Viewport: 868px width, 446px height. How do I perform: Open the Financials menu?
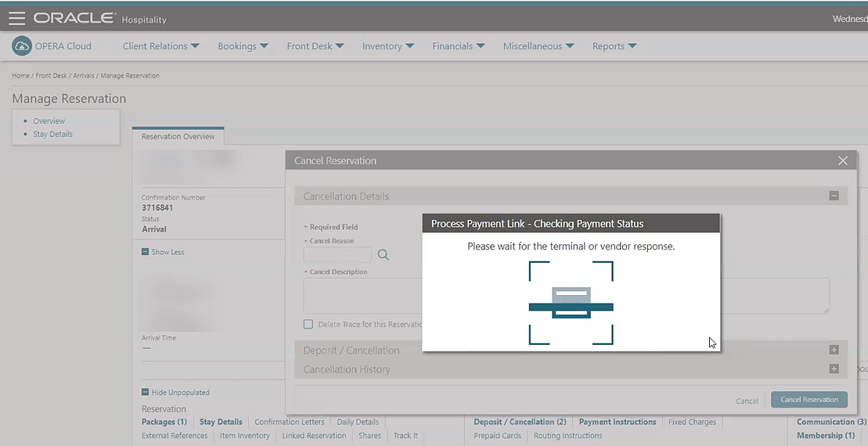458,46
